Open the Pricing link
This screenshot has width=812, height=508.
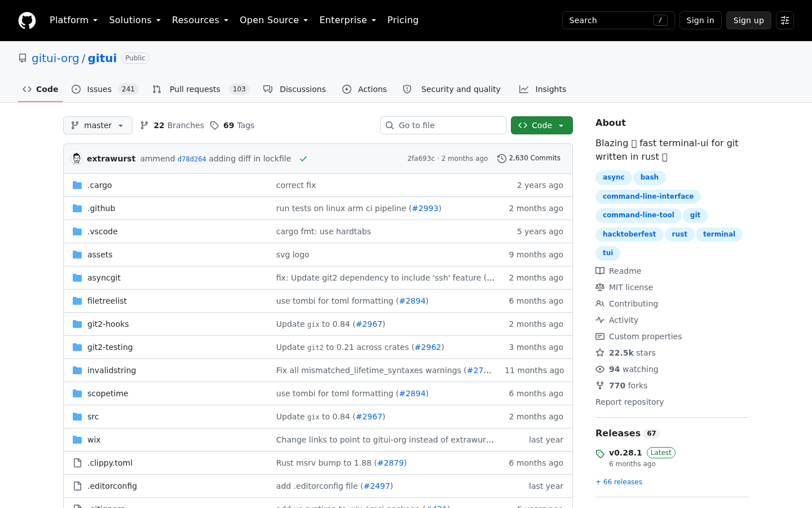[403, 20]
